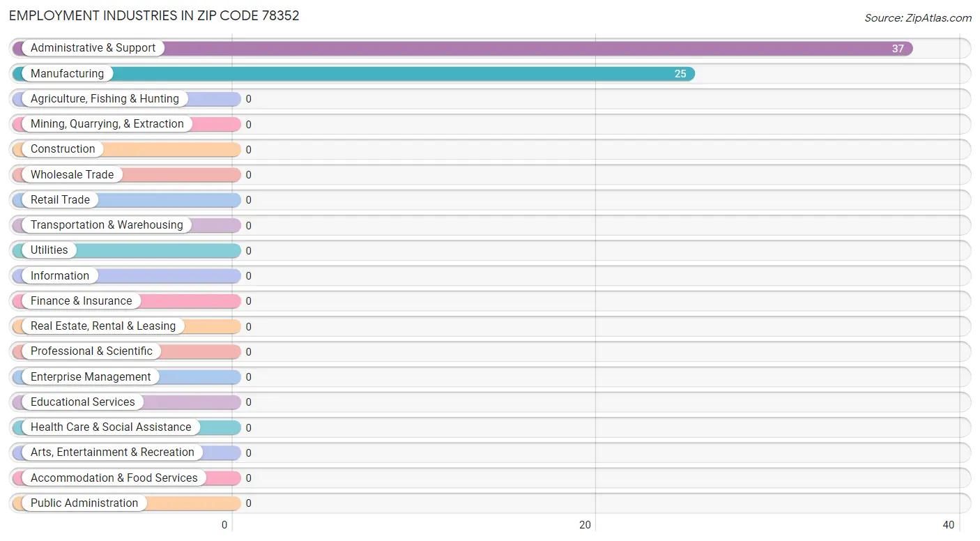
Task: Click the Manufacturing bar label
Action: pos(67,73)
